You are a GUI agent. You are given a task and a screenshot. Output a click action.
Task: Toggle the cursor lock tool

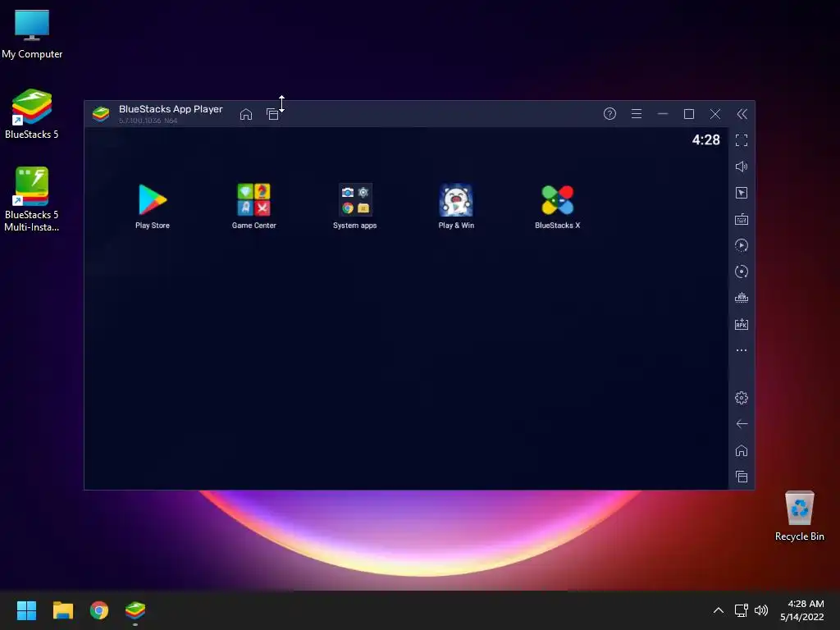pos(742,193)
